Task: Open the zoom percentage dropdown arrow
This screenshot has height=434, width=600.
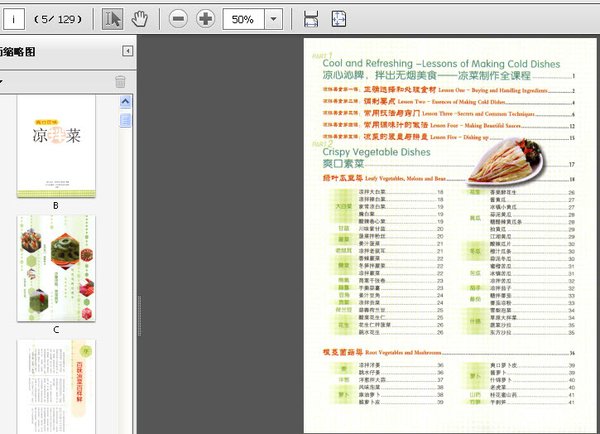Action: coord(272,19)
